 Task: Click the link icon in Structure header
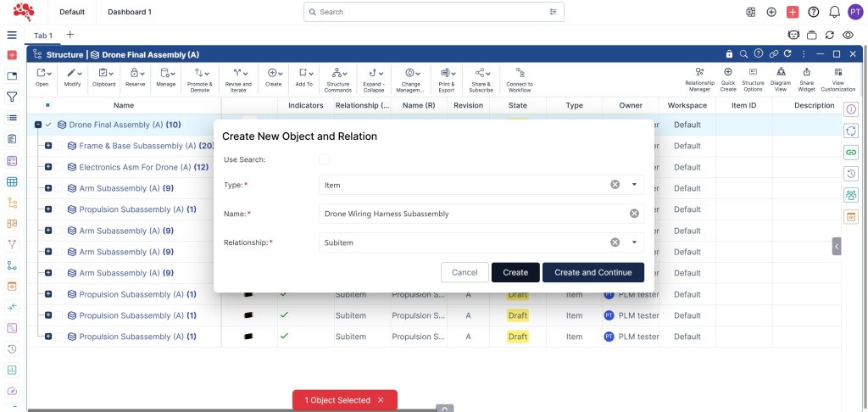773,54
